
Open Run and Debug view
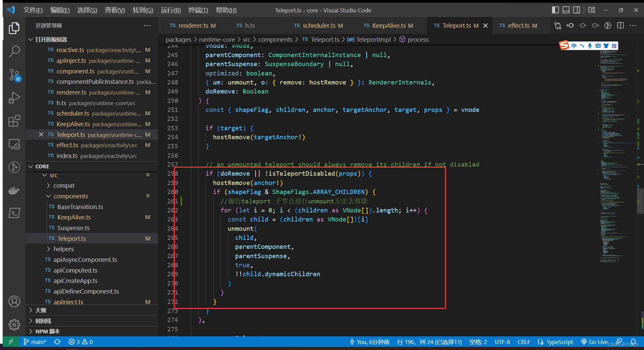[14, 98]
